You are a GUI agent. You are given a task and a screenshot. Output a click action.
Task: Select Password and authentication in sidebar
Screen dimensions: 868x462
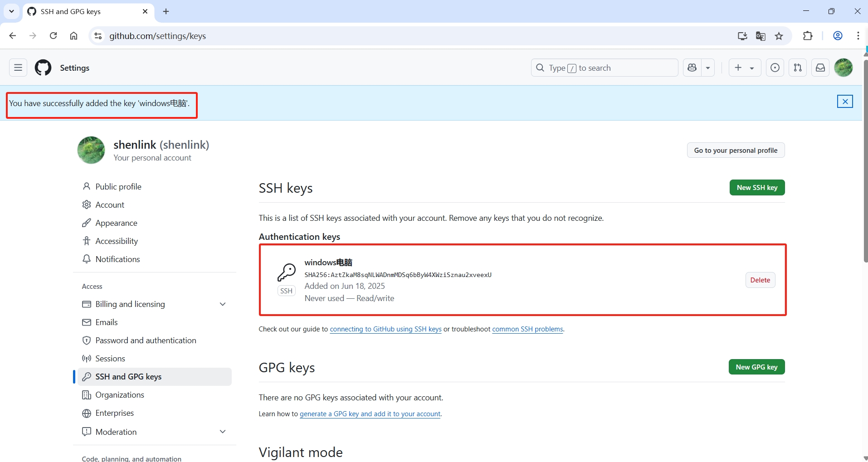coord(146,340)
